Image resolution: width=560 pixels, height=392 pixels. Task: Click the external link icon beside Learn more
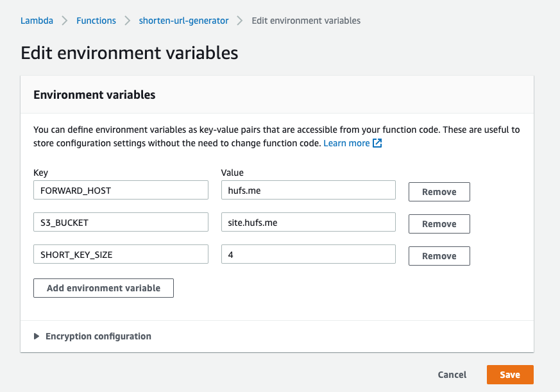click(x=378, y=143)
